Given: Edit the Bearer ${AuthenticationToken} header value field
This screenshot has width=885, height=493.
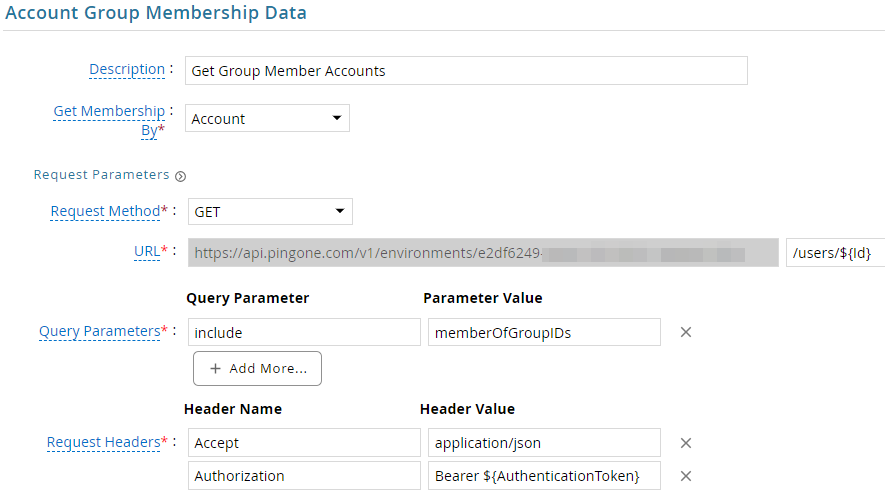Looking at the screenshot, I should click(544, 475).
